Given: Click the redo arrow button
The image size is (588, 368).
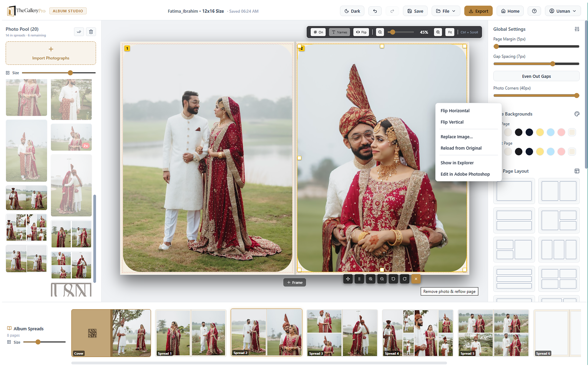Looking at the screenshot, I should pos(392,11).
